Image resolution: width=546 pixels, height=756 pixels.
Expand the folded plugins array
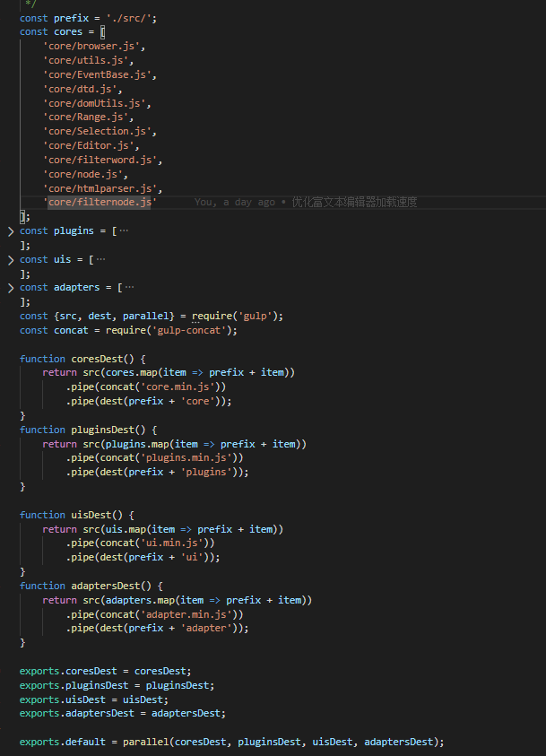point(11,231)
